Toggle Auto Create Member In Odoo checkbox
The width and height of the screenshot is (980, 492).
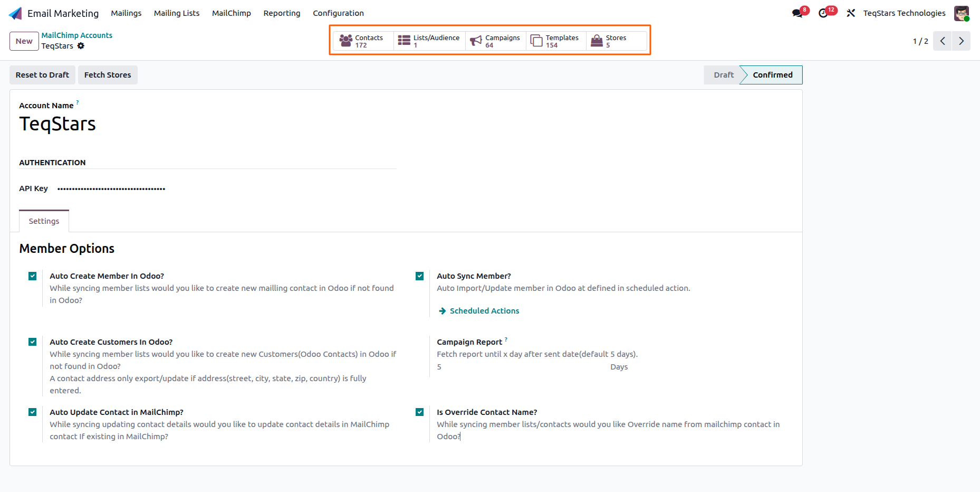pyautogui.click(x=33, y=276)
